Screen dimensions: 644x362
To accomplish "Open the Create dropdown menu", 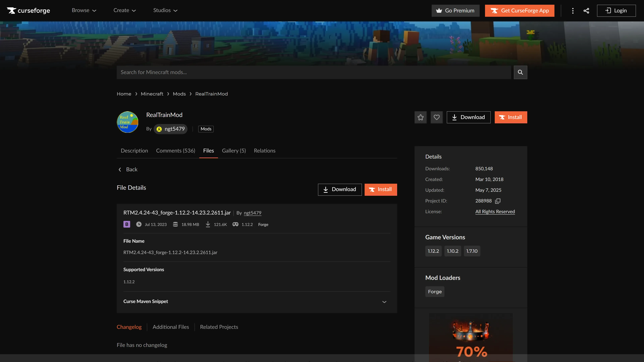I will click(x=124, y=11).
